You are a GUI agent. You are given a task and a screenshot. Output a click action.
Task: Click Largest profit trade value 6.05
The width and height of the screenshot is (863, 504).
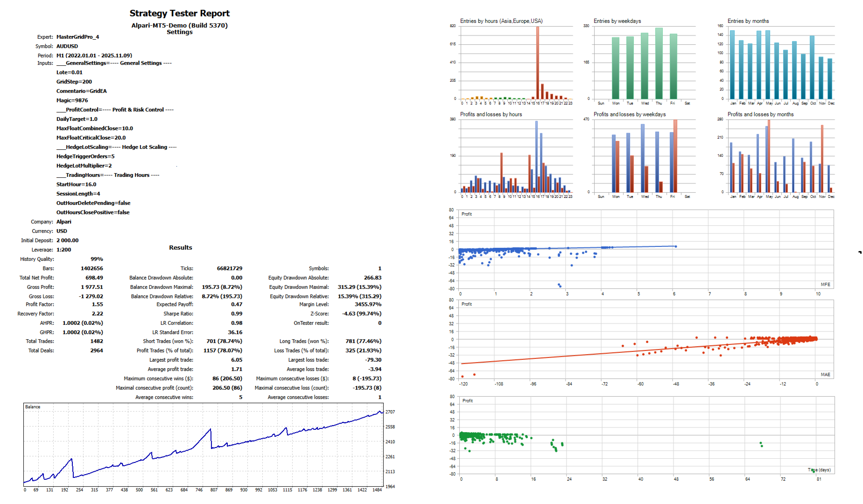coord(237,360)
